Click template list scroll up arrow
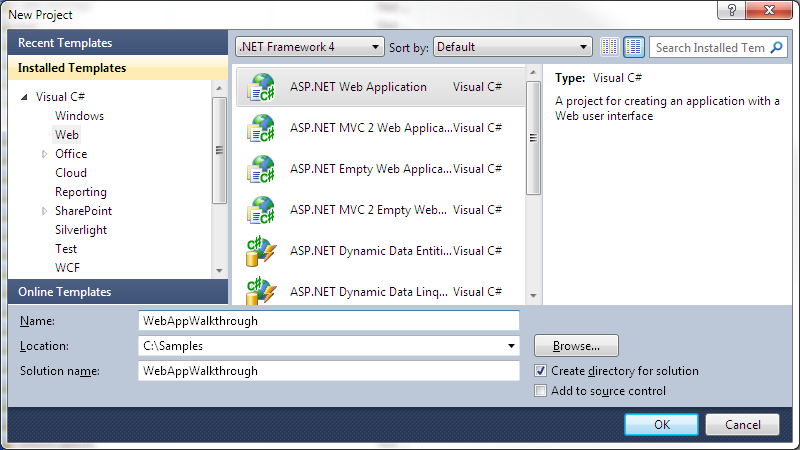 coord(533,72)
